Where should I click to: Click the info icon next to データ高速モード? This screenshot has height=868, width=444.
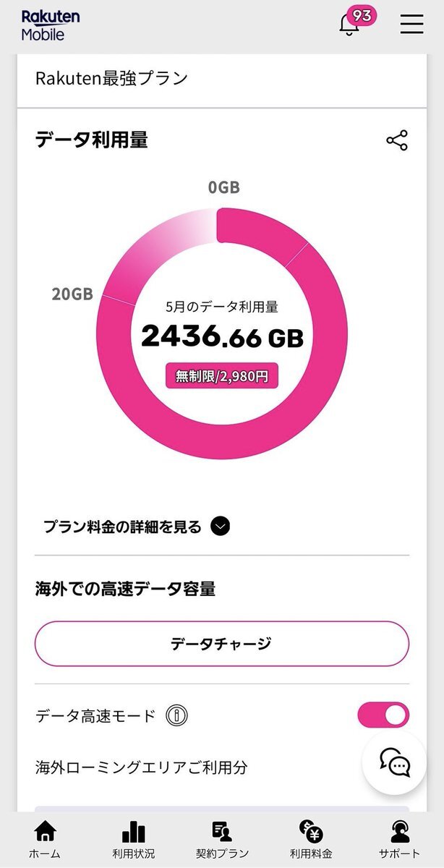176,716
